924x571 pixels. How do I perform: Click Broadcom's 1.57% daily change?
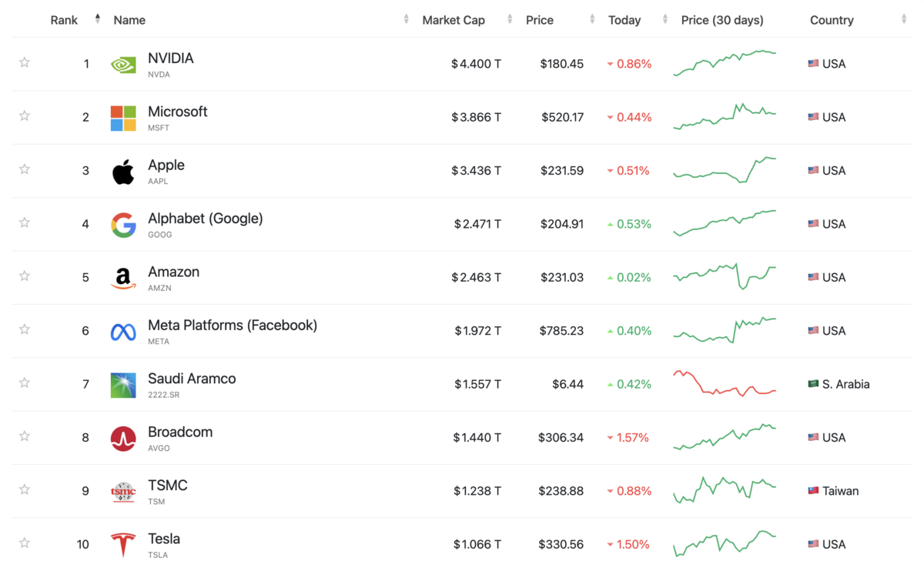click(x=628, y=437)
